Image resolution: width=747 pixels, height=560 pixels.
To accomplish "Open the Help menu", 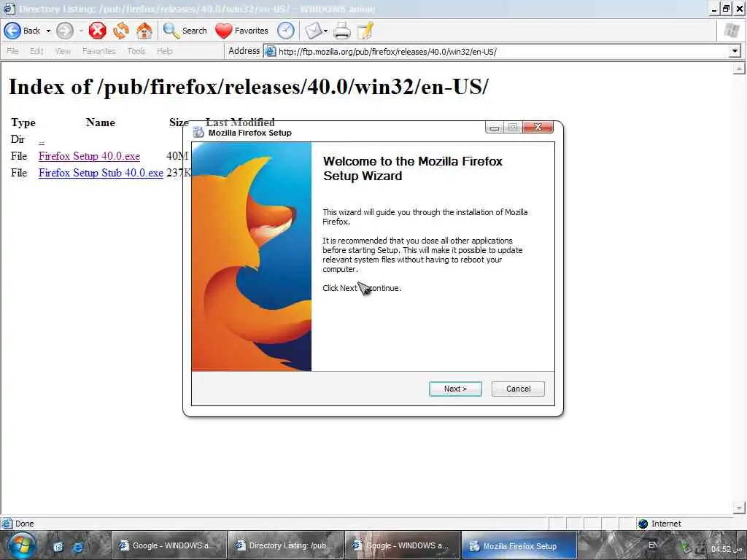I will click(164, 51).
